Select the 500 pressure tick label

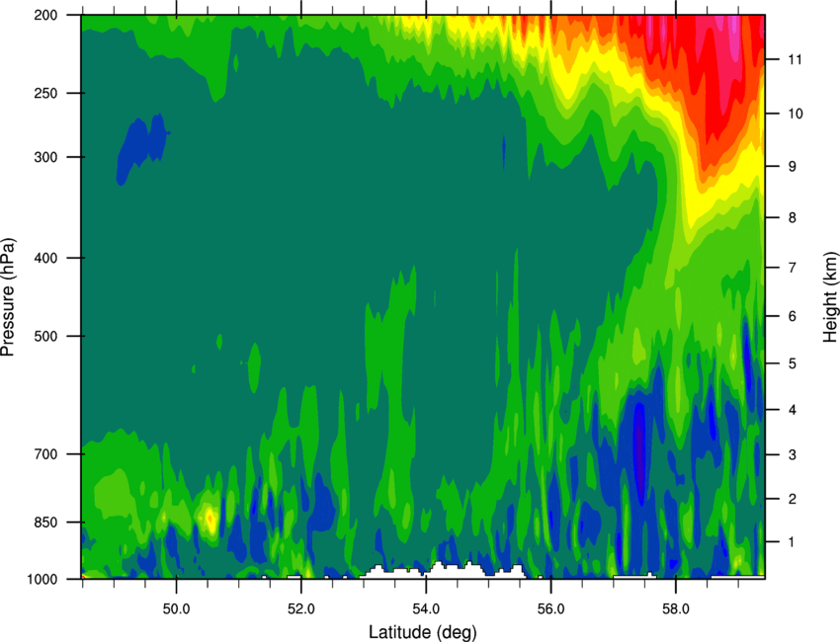[45, 336]
